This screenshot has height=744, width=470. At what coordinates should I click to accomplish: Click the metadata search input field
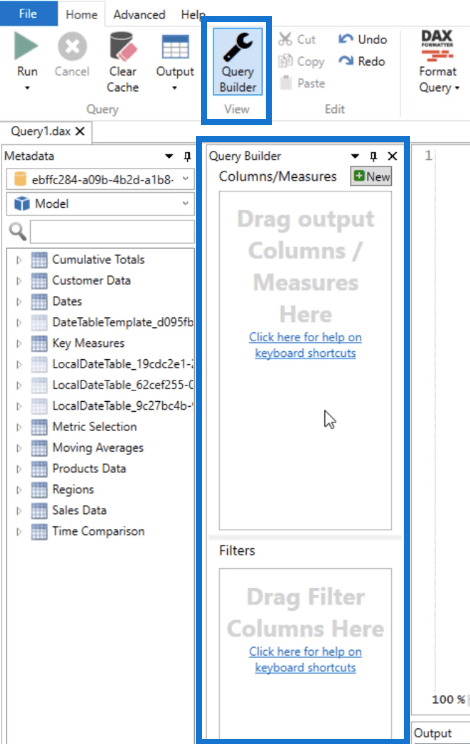tap(112, 232)
